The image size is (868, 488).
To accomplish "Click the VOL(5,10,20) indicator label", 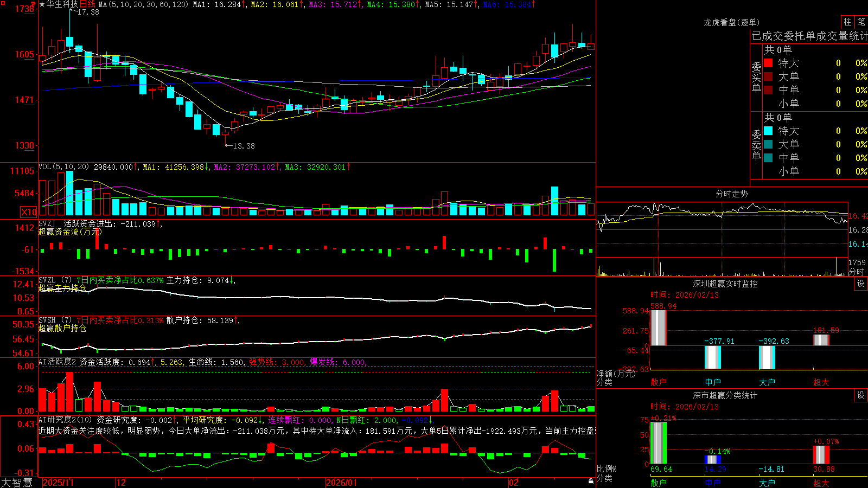I will pos(63,167).
